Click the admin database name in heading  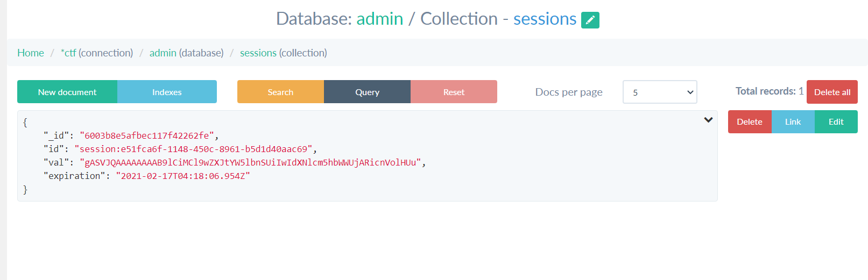click(x=379, y=19)
